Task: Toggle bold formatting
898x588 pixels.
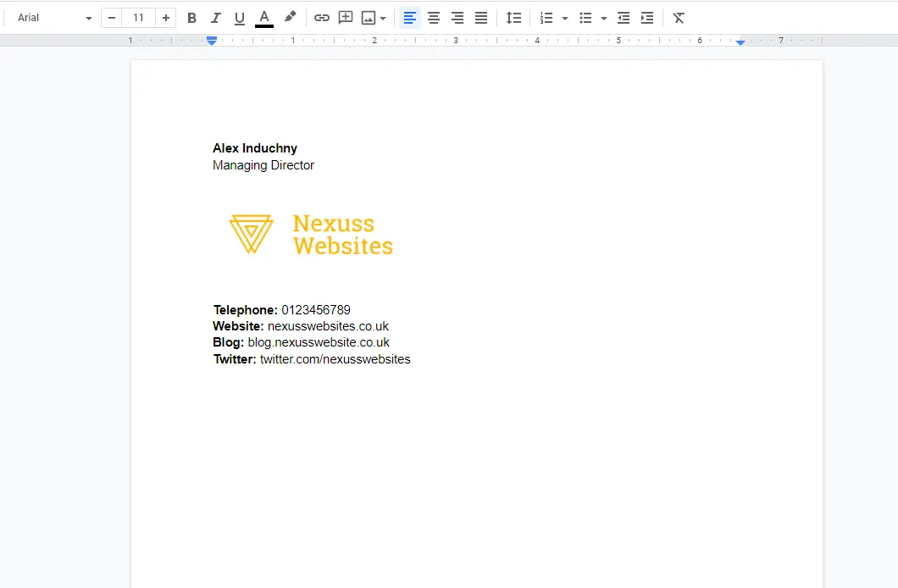Action: click(191, 17)
